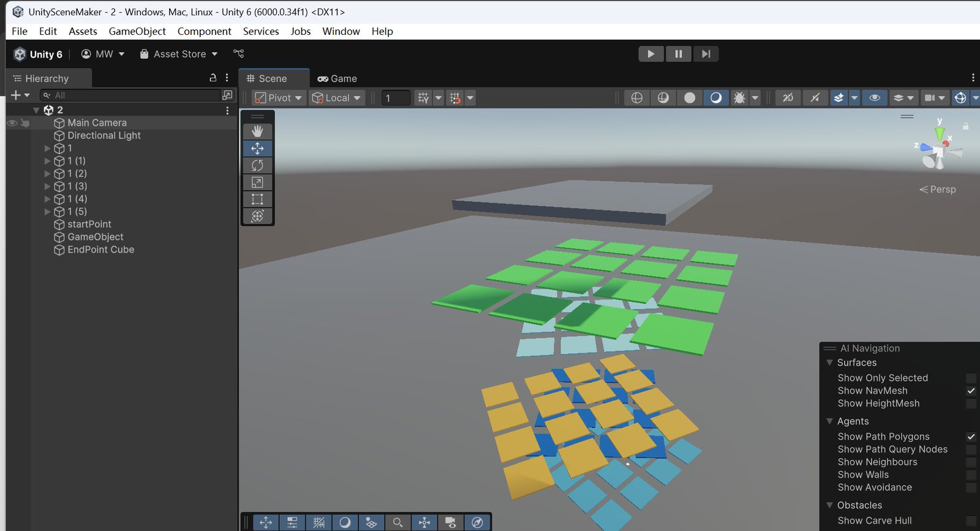Screen dimensions: 980x531
Task: Select the Rotate tool
Action: (x=257, y=165)
